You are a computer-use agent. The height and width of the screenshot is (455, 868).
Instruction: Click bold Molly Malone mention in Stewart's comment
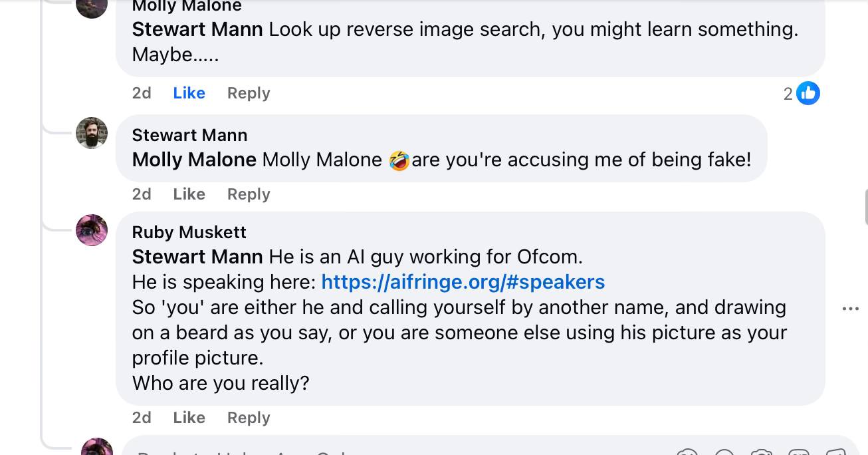pyautogui.click(x=194, y=160)
